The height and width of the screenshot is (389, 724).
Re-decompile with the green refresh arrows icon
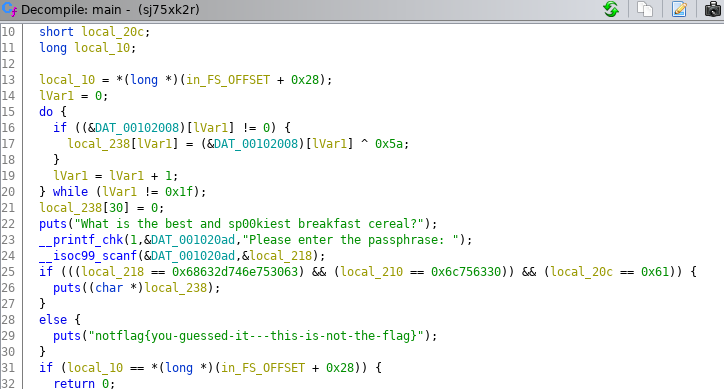(611, 9)
